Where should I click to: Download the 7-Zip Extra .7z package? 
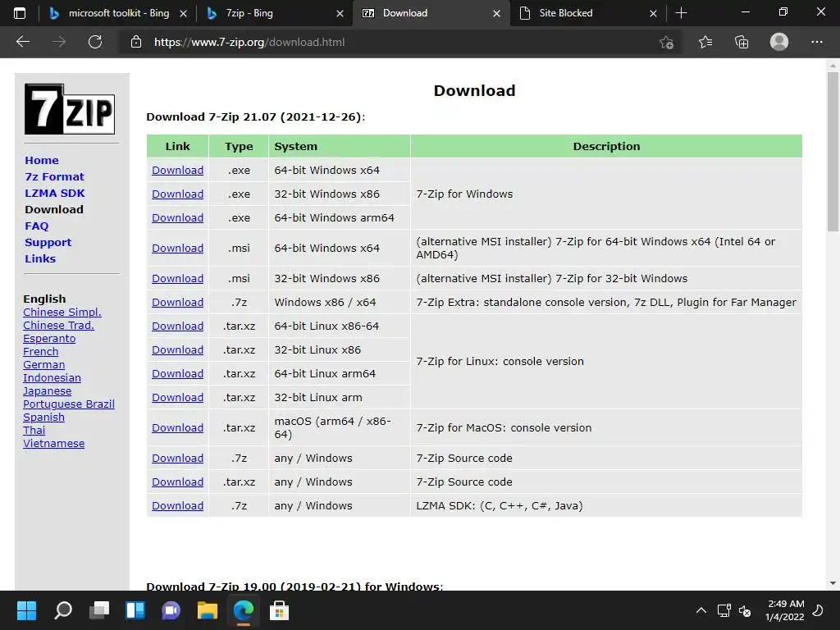pyautogui.click(x=177, y=302)
